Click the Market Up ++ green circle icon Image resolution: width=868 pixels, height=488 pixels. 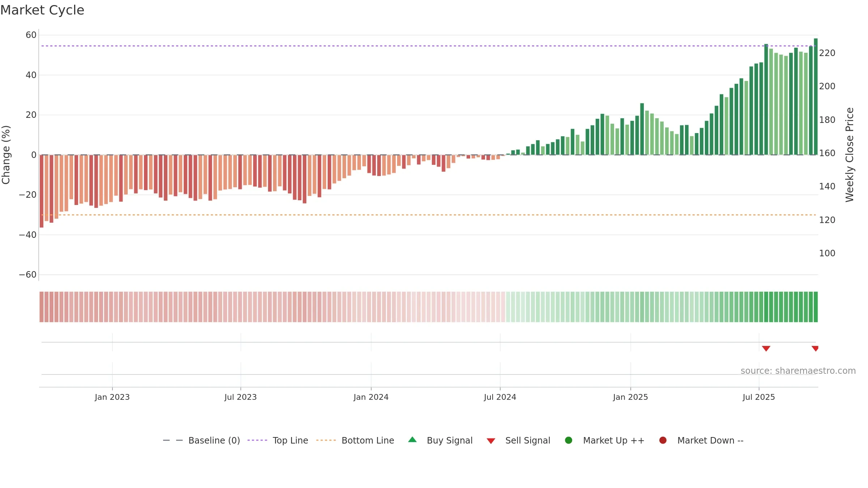tap(569, 440)
